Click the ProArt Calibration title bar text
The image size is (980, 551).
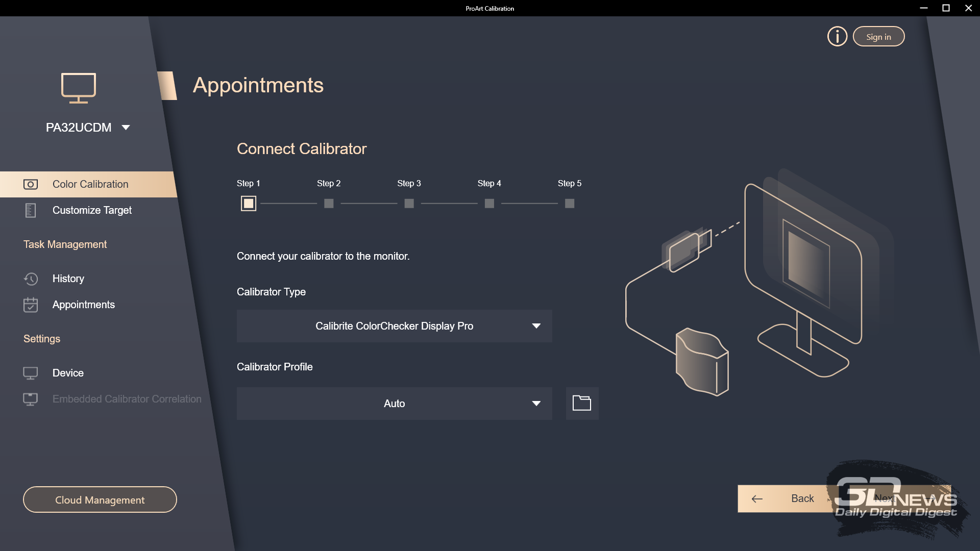tap(490, 8)
